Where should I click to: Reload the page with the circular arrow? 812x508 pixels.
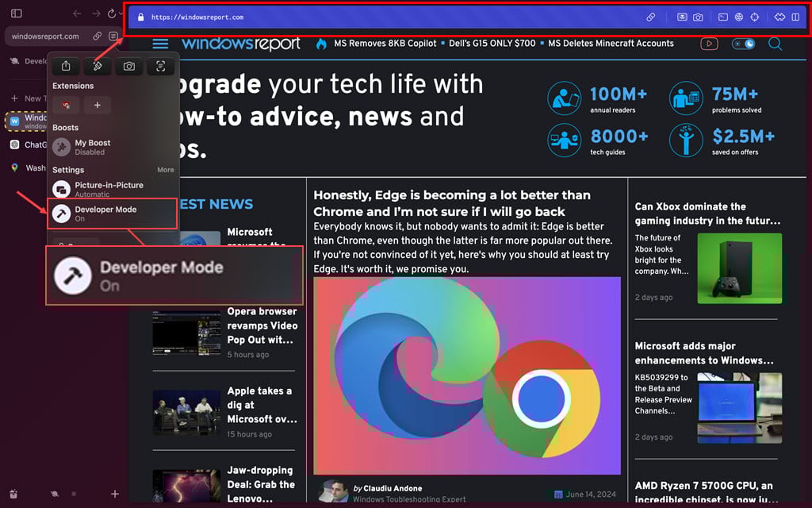[111, 13]
